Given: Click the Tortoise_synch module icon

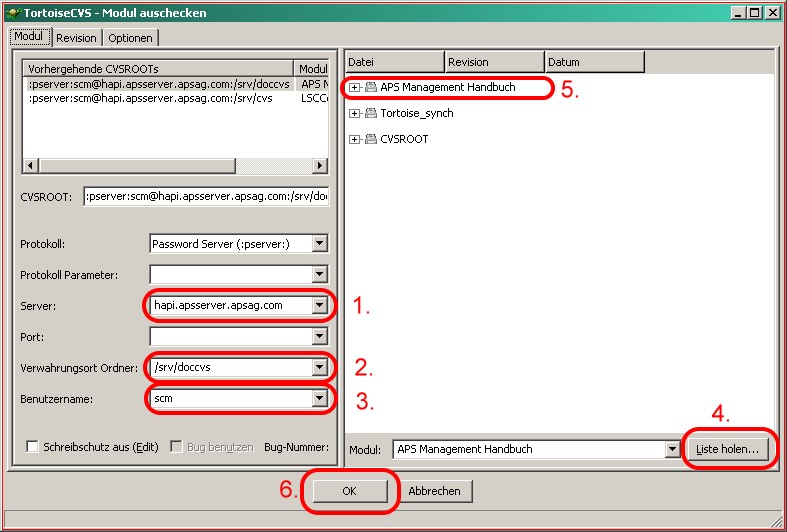Looking at the screenshot, I should click(370, 114).
